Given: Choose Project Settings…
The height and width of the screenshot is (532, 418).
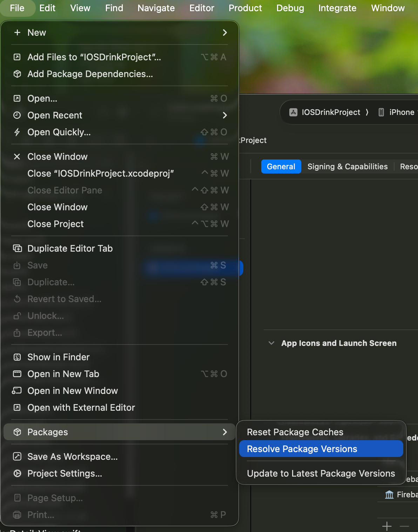Looking at the screenshot, I should pyautogui.click(x=119, y=473).
